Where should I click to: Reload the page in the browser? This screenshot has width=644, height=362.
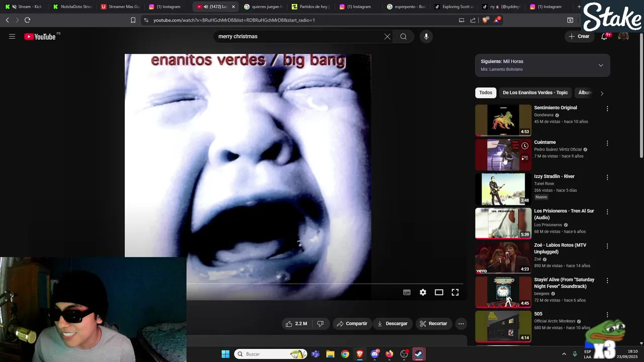click(x=27, y=20)
